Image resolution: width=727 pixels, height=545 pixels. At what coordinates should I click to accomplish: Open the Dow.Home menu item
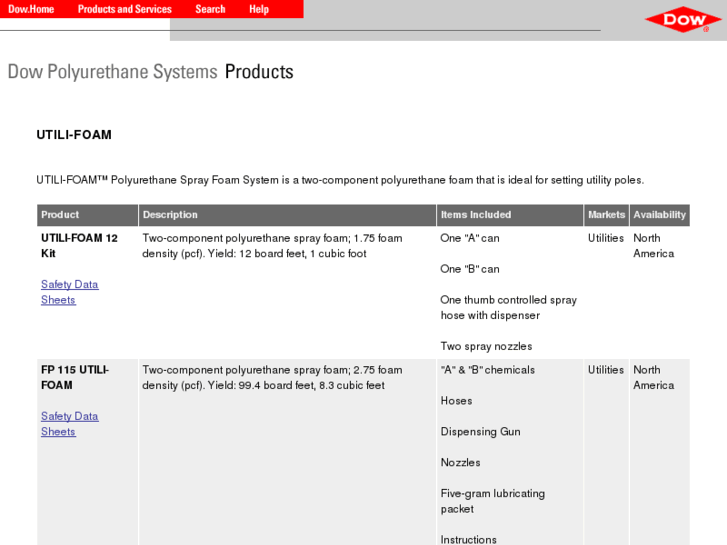pyautogui.click(x=31, y=9)
